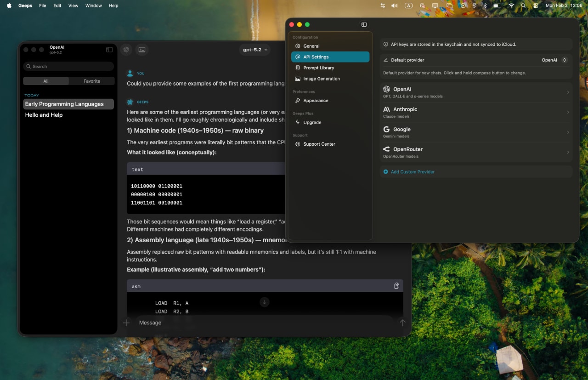This screenshot has height=380, width=588.
Task: Expand the OpenRouter provider row
Action: pos(475,152)
